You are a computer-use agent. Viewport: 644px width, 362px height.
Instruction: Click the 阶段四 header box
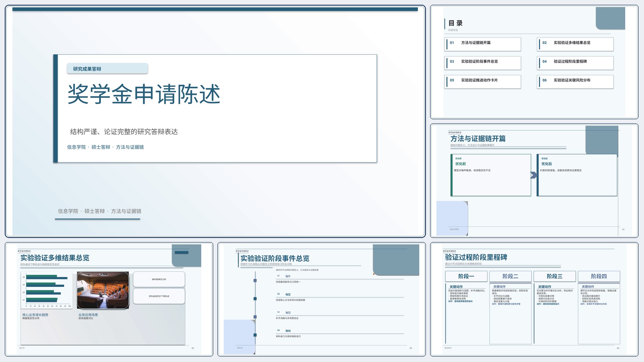(599, 276)
